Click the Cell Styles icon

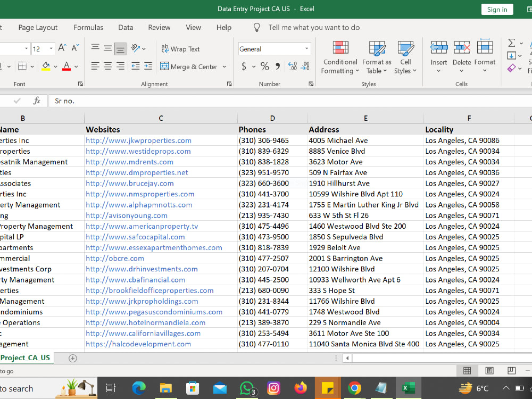click(x=405, y=48)
